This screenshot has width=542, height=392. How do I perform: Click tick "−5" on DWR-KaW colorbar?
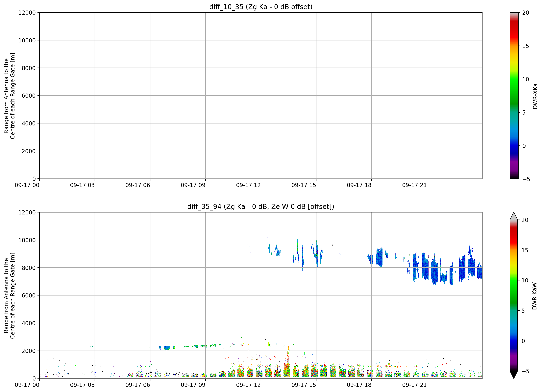pyautogui.click(x=525, y=371)
